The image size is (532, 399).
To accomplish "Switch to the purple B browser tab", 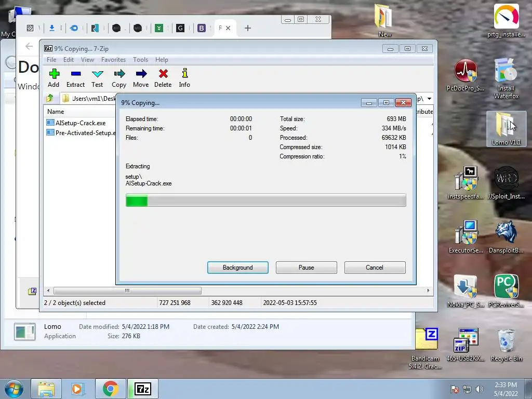I will coord(202,28).
